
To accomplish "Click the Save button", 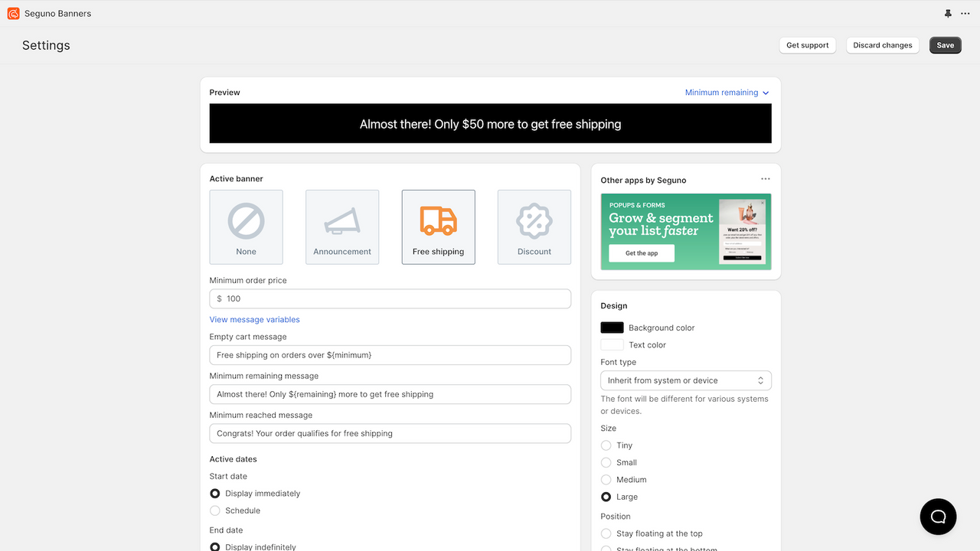I will point(946,45).
